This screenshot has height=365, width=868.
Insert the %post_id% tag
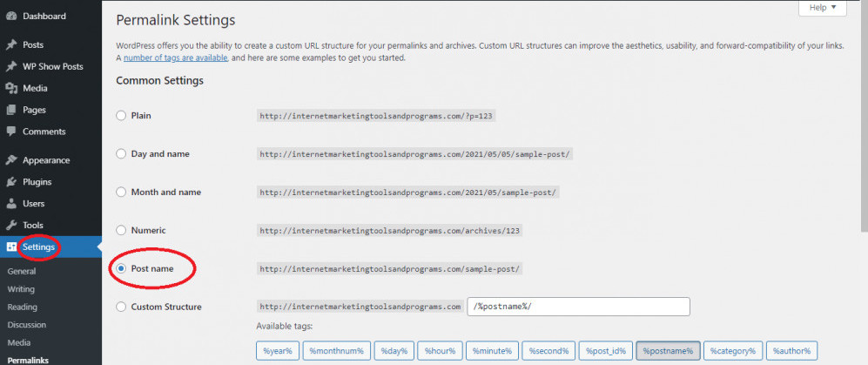click(606, 350)
